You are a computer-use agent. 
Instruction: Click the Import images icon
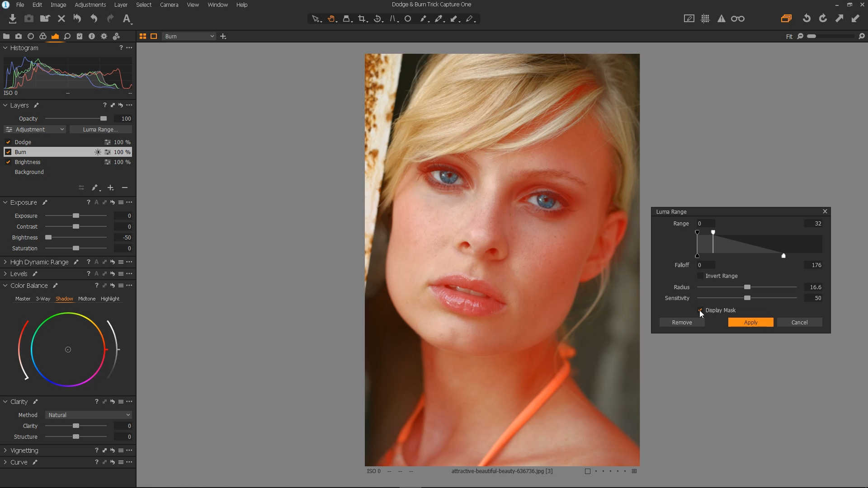[13, 19]
